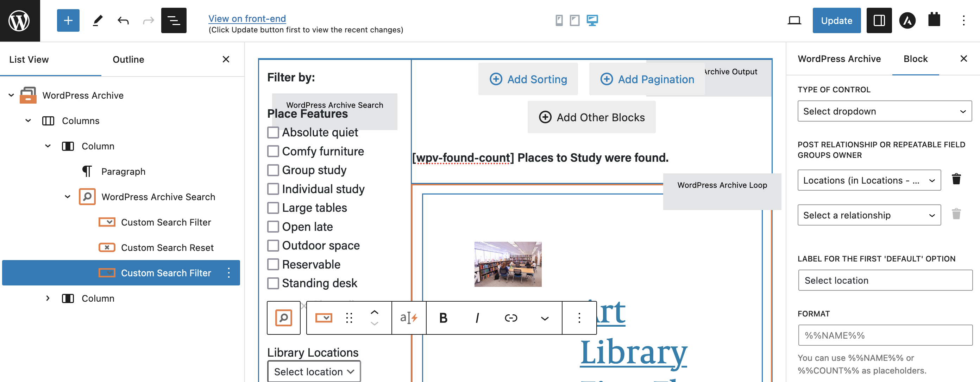Collapse the first Column tree item

[48, 146]
